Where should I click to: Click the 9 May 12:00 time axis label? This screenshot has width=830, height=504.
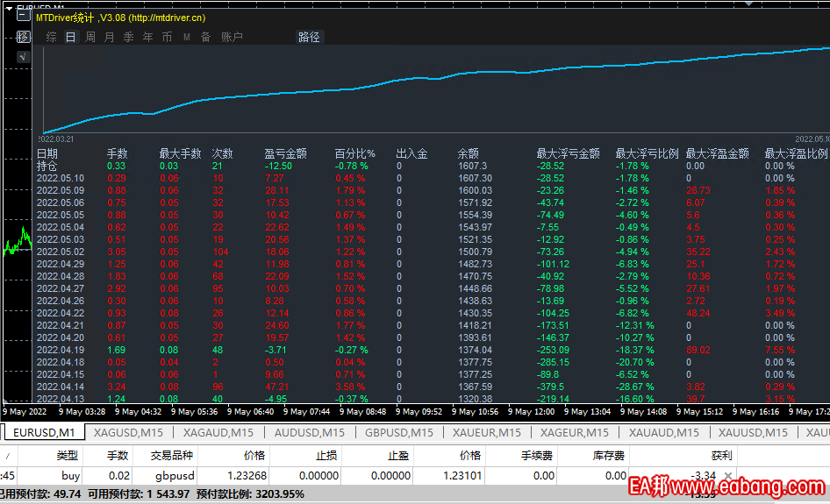[532, 411]
